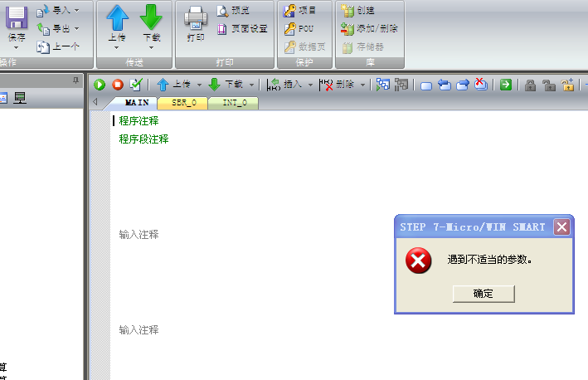Click the tab scroll left arrow
Viewport: 588px width, 380px height.
(x=95, y=102)
